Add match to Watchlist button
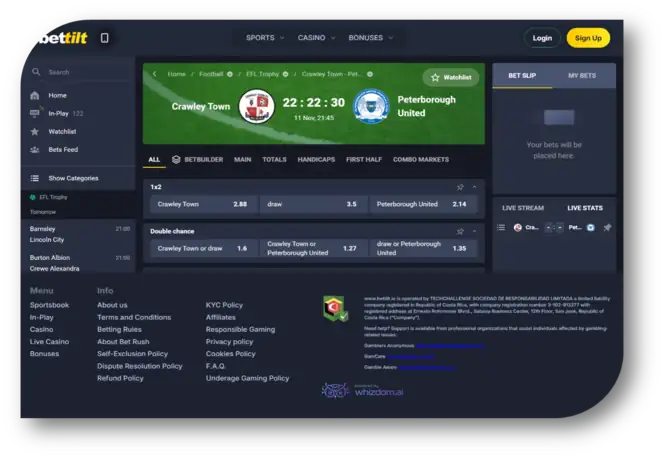 coord(451,77)
